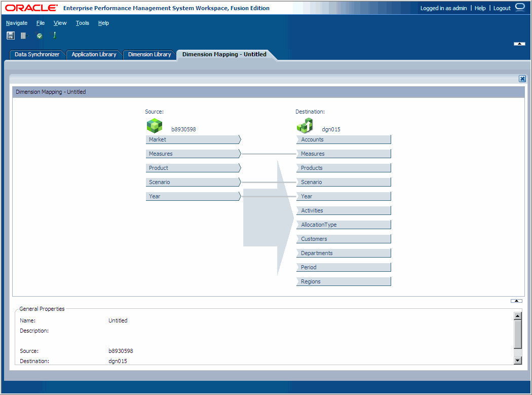Image resolution: width=532 pixels, height=395 pixels.
Task: Select the source Measures dimension
Action: pyautogui.click(x=194, y=154)
